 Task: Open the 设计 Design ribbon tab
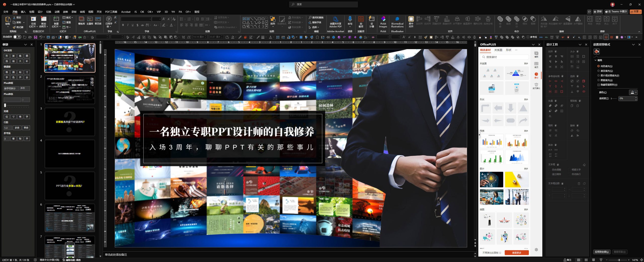[40, 12]
